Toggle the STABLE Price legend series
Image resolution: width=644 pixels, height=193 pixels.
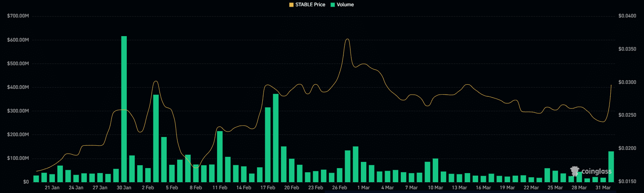click(x=310, y=5)
